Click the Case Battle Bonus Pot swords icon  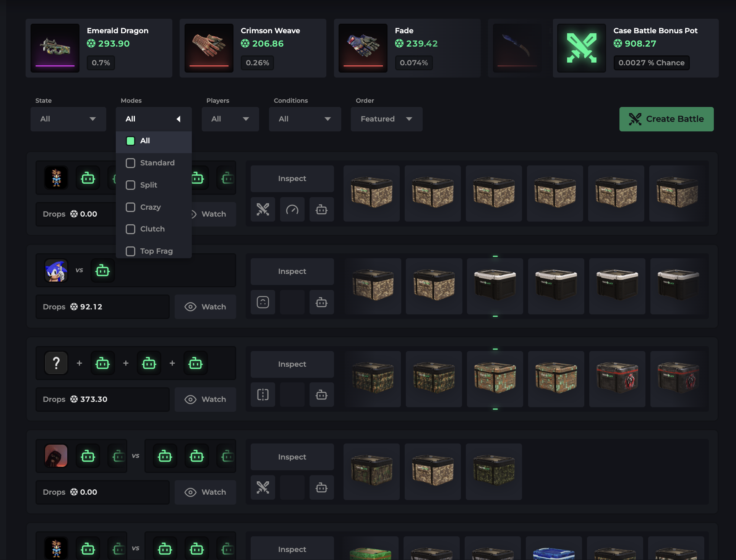(582, 48)
